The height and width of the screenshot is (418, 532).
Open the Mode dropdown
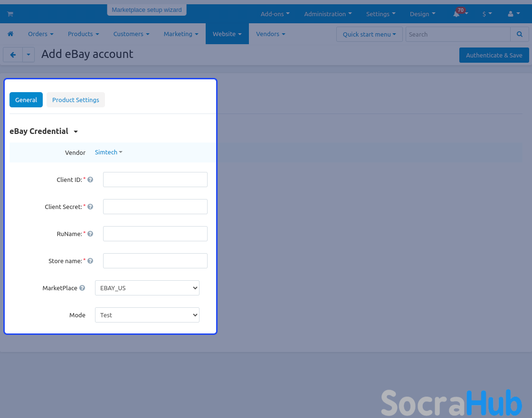click(147, 315)
